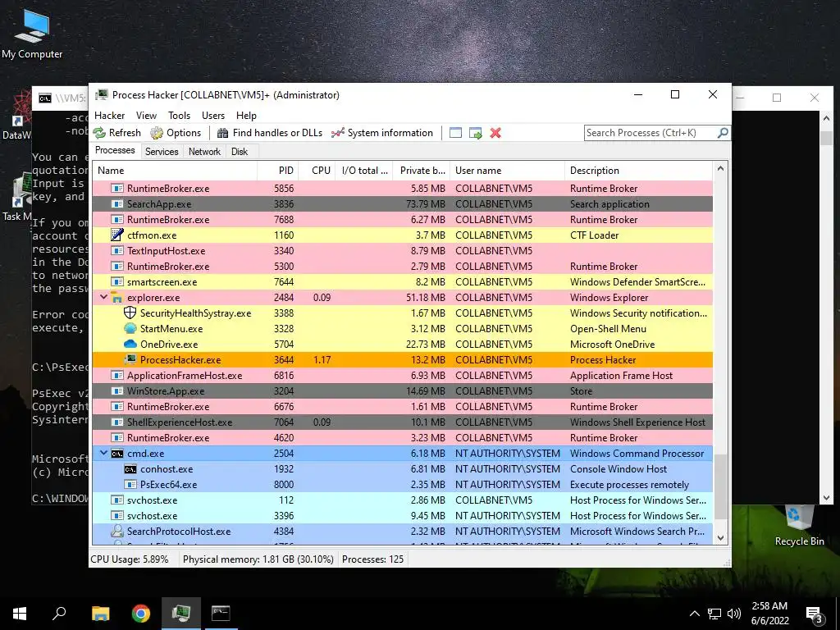Open File Explorer from the taskbar

coord(100,614)
